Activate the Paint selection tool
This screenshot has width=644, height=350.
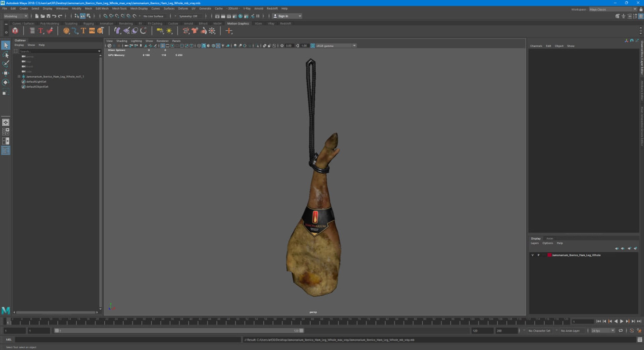[x=6, y=64]
